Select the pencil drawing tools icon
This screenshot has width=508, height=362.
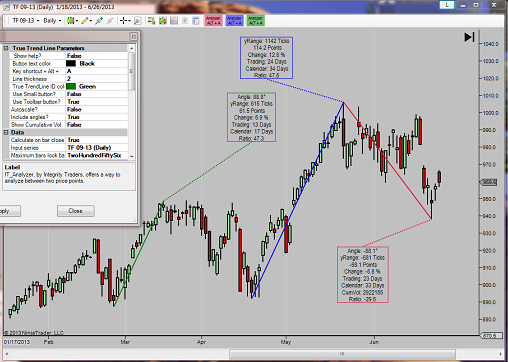click(85, 21)
